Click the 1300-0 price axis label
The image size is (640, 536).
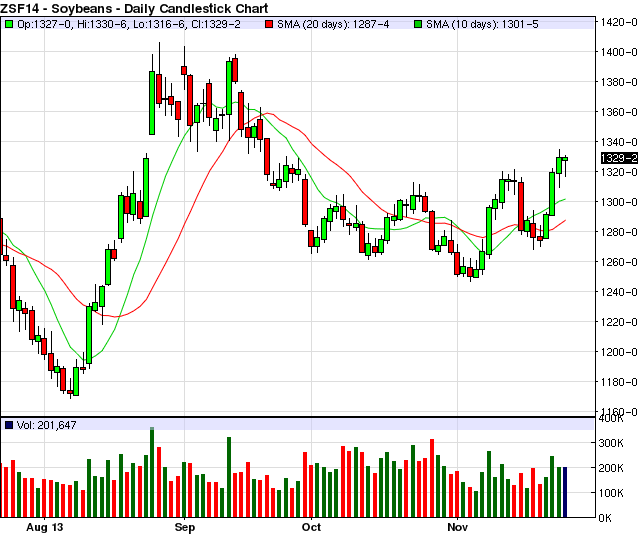pos(619,202)
